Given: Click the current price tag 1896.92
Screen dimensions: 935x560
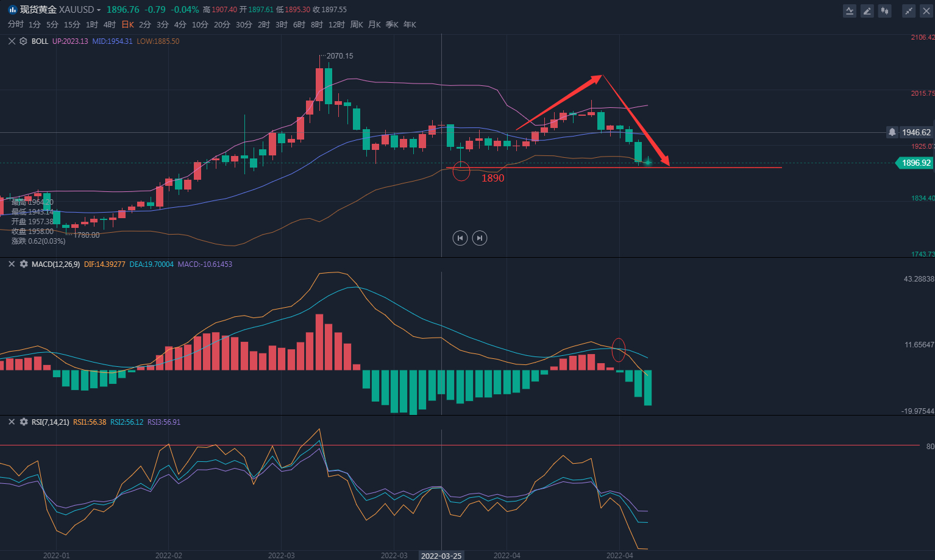Looking at the screenshot, I should point(915,163).
